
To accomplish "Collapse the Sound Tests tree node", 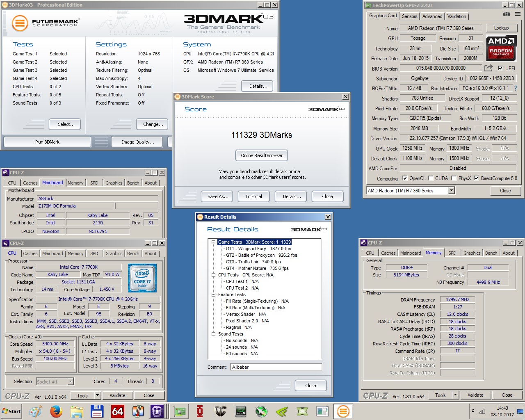I will click(214, 334).
